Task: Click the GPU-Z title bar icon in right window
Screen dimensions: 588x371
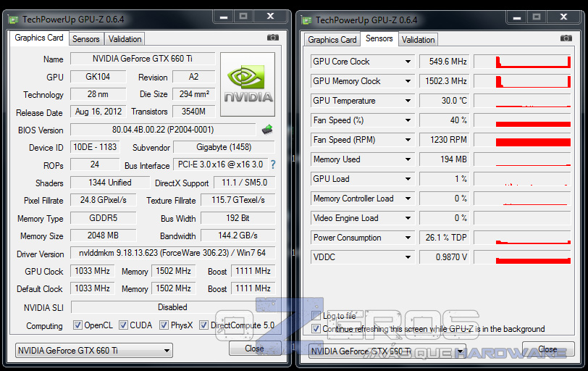Action: pos(306,20)
